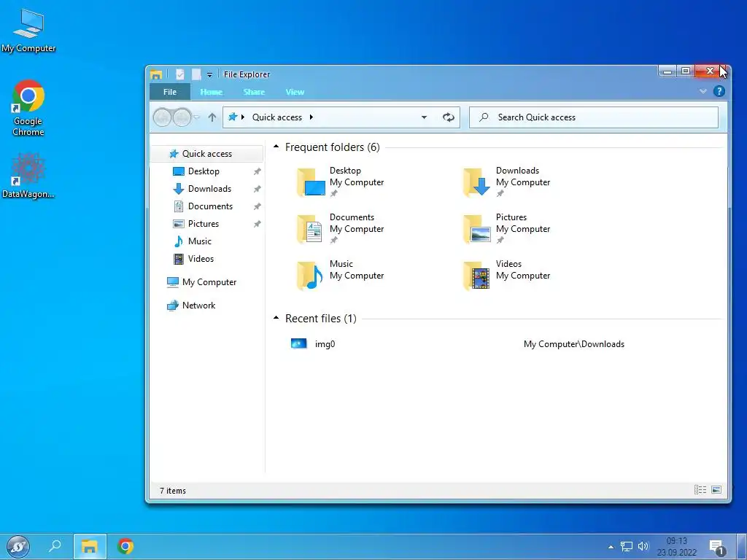Click the Show desktop strip at the taskbar edge
The width and height of the screenshot is (747, 560).
coord(741,547)
